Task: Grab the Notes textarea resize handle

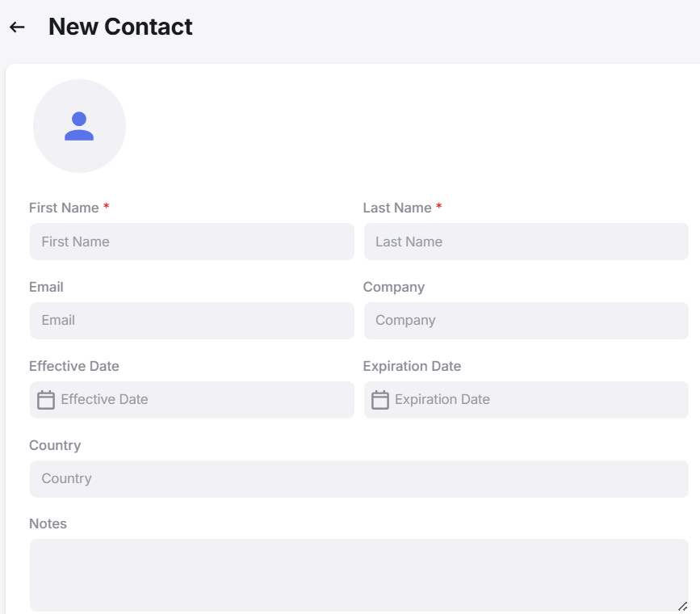Action: [x=682, y=607]
